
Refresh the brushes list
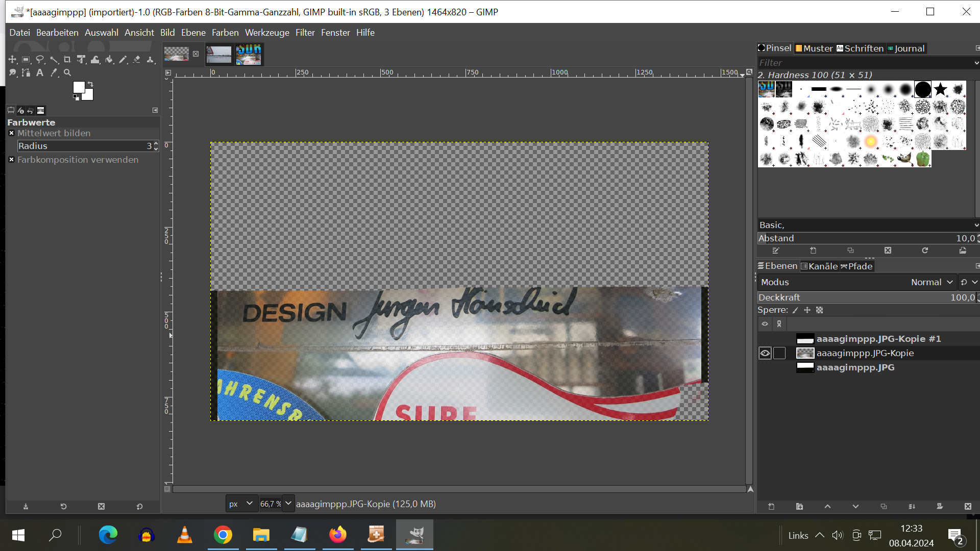coord(925,251)
